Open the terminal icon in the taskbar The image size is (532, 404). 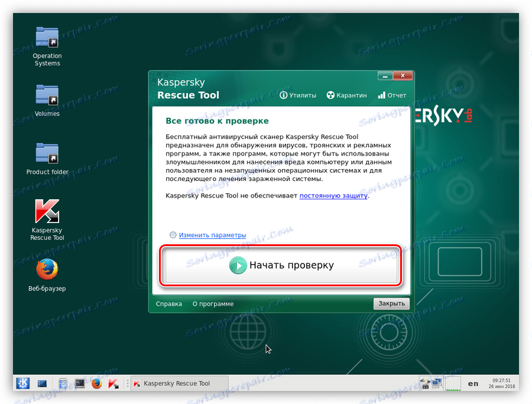pos(79,383)
